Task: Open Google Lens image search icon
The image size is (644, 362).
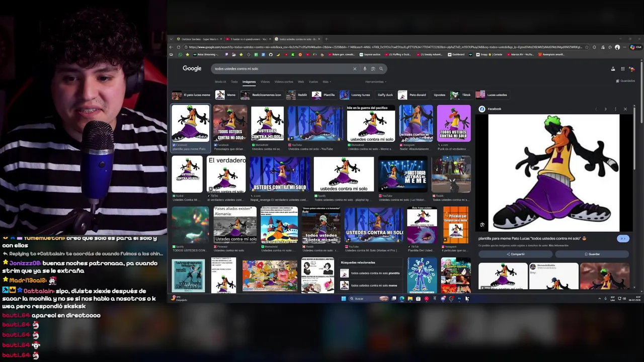Action: tap(373, 69)
